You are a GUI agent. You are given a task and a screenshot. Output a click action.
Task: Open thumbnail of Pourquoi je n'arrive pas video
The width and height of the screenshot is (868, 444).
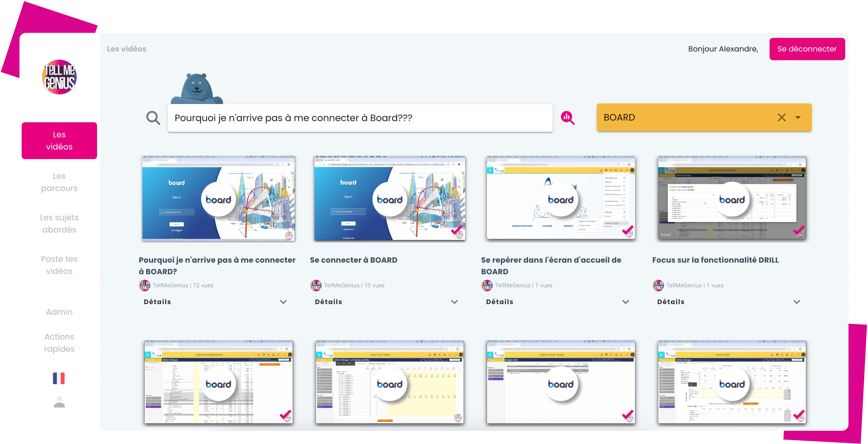[218, 199]
